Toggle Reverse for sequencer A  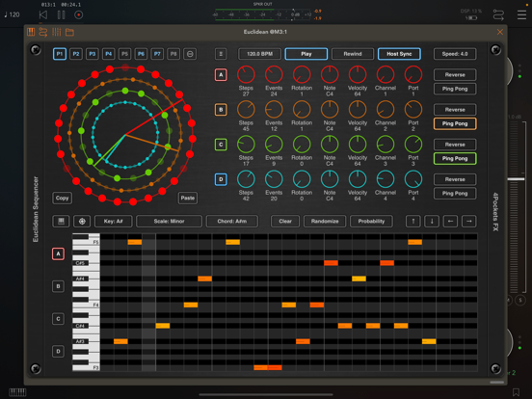pos(455,74)
